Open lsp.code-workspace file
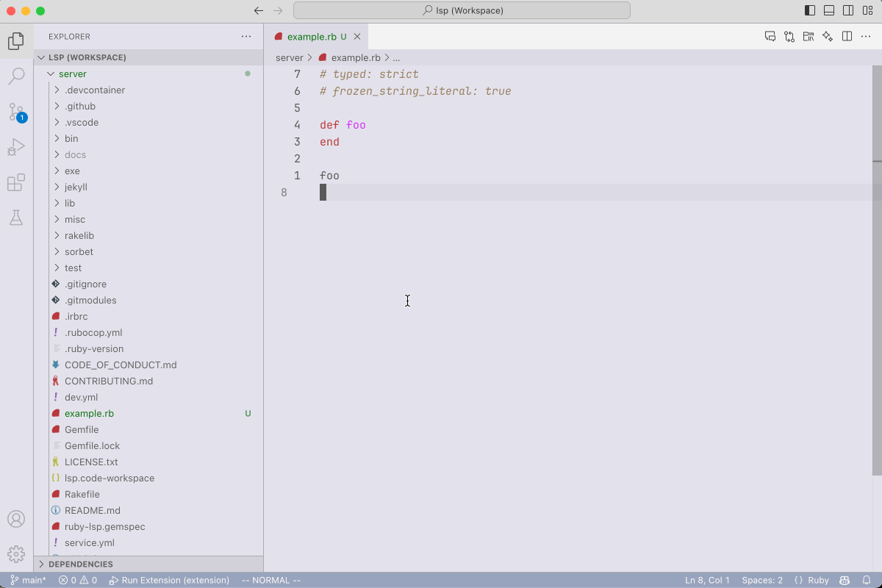This screenshot has height=588, width=882. (148, 478)
